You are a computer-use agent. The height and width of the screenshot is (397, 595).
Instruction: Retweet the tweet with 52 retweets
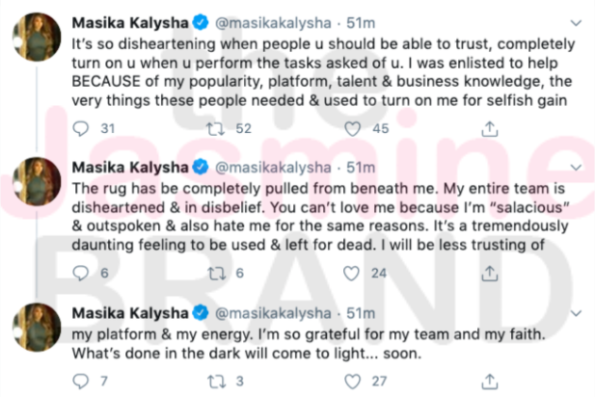(x=216, y=129)
